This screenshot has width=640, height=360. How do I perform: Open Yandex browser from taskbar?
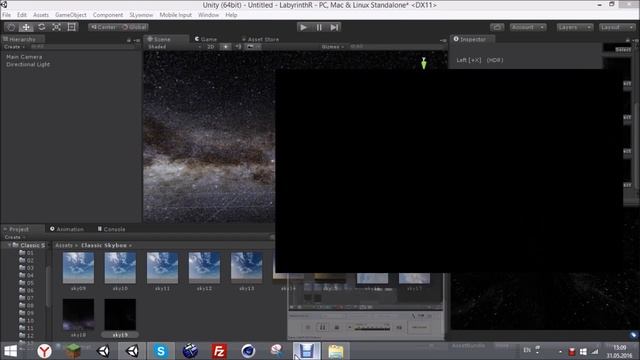tap(44, 351)
